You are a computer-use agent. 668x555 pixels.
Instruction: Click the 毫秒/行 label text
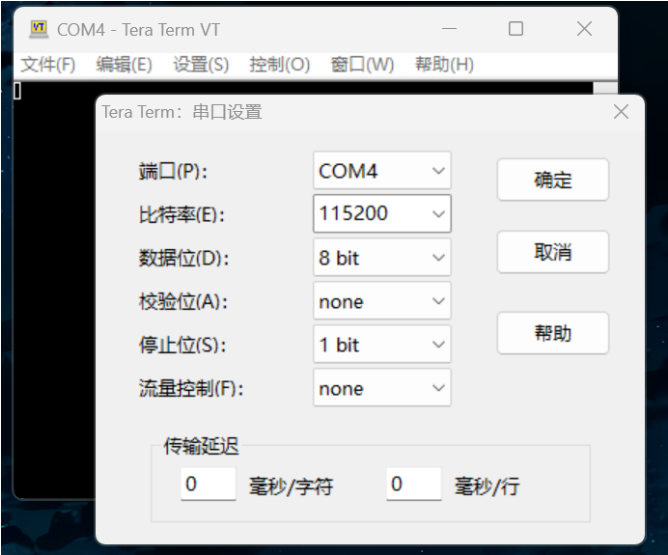[487, 486]
